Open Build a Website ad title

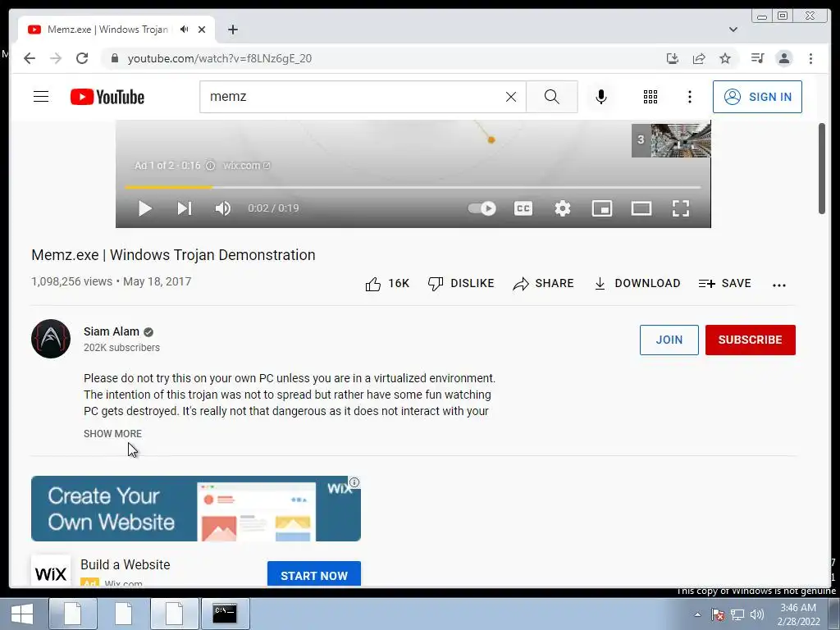[x=126, y=564]
